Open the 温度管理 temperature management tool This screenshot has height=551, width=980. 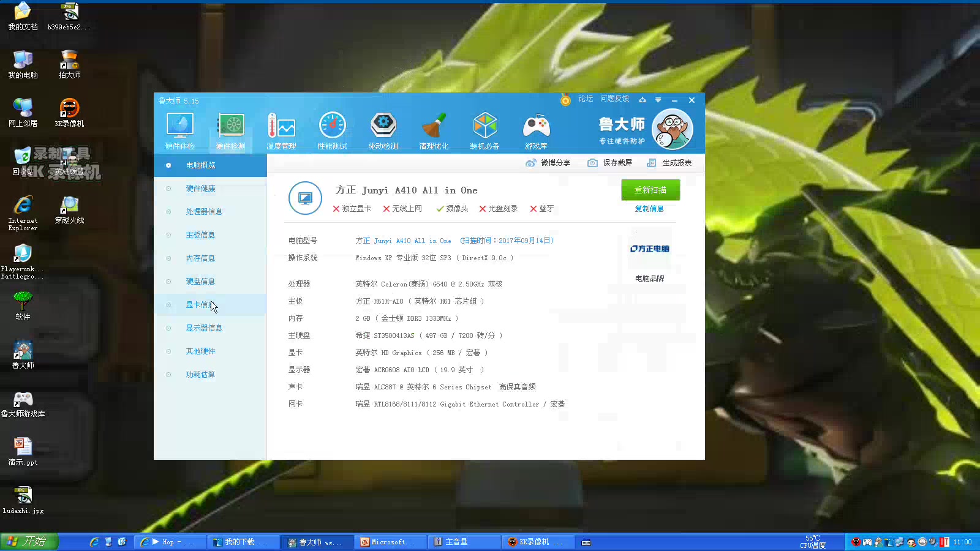tap(281, 131)
